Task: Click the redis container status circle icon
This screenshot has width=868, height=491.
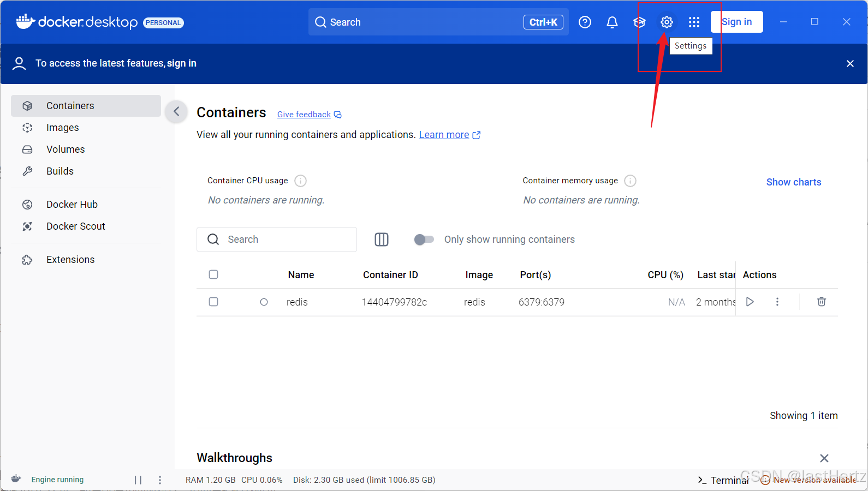Action: click(264, 302)
